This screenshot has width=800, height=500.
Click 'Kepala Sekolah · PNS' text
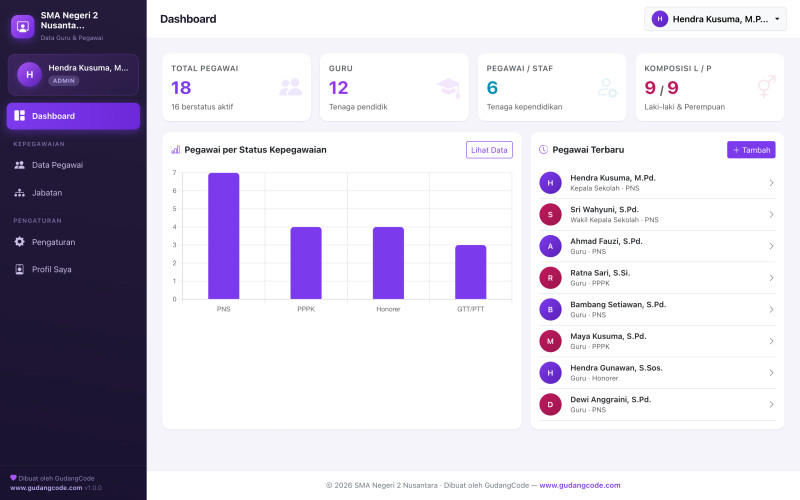(x=605, y=188)
